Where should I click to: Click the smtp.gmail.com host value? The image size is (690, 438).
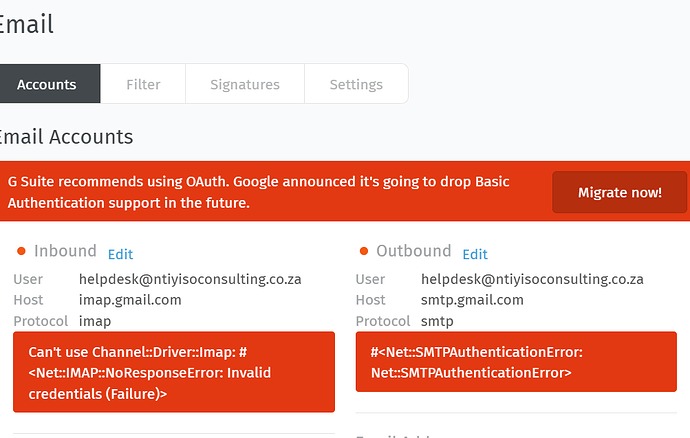[x=472, y=300]
